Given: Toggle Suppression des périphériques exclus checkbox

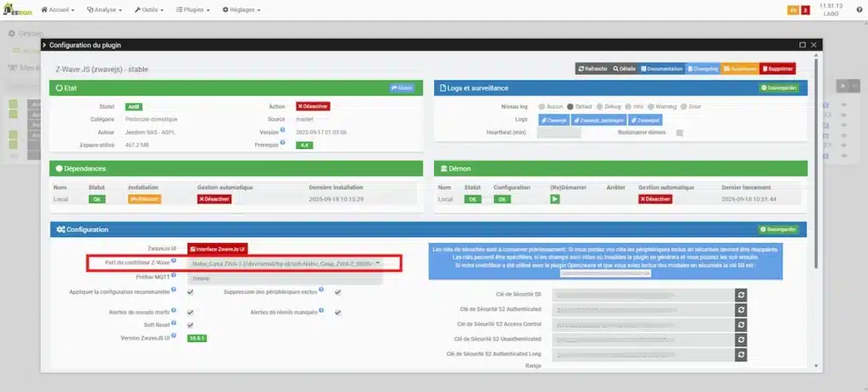Looking at the screenshot, I should [337, 292].
